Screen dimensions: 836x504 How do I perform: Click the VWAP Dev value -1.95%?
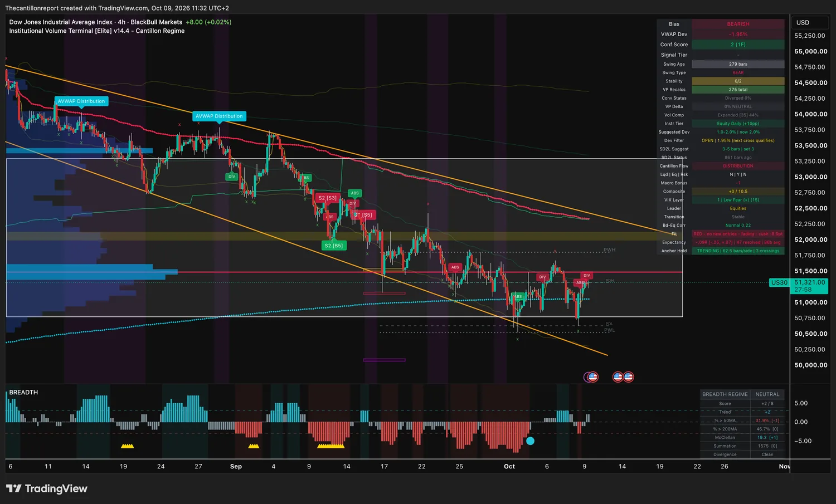click(x=738, y=35)
